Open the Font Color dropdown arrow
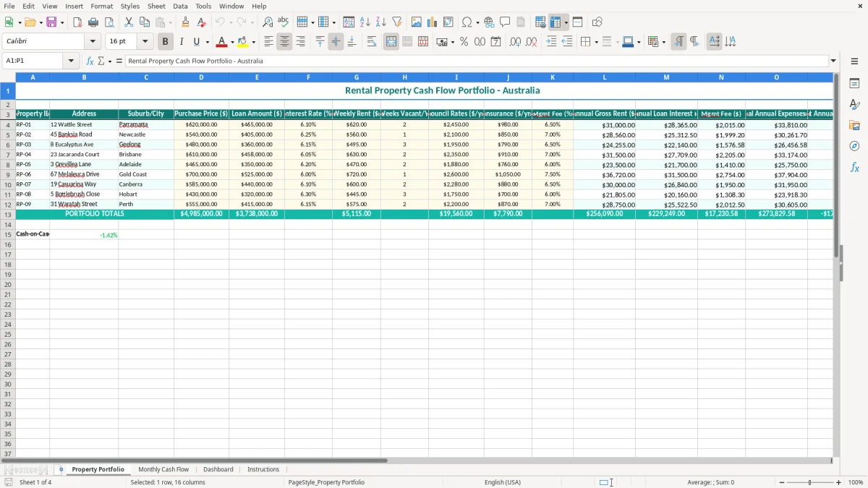This screenshot has height=488, width=868. point(232,42)
